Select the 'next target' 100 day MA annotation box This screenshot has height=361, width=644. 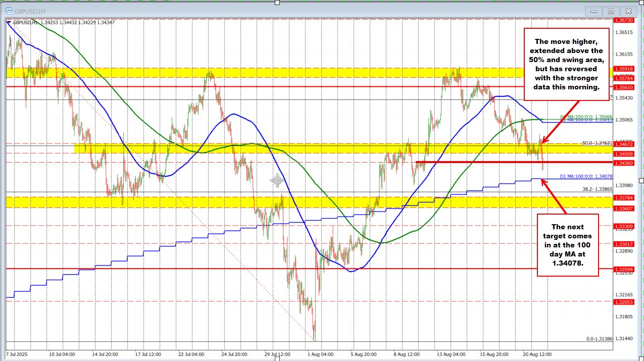coord(567,245)
